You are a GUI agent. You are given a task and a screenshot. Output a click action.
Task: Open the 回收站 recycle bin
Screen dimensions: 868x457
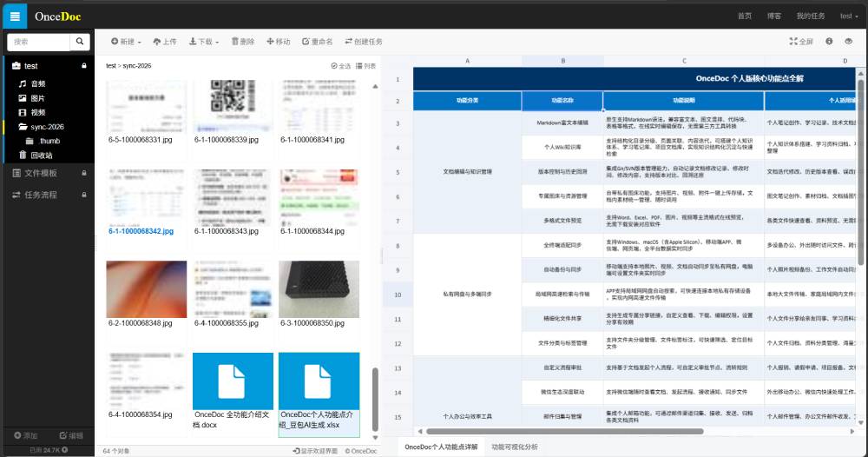42,156
